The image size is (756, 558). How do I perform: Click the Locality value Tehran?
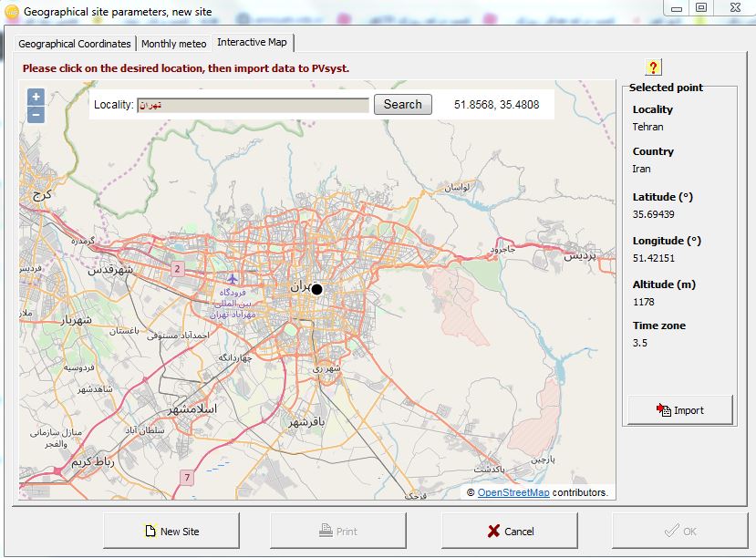pyautogui.click(x=647, y=127)
